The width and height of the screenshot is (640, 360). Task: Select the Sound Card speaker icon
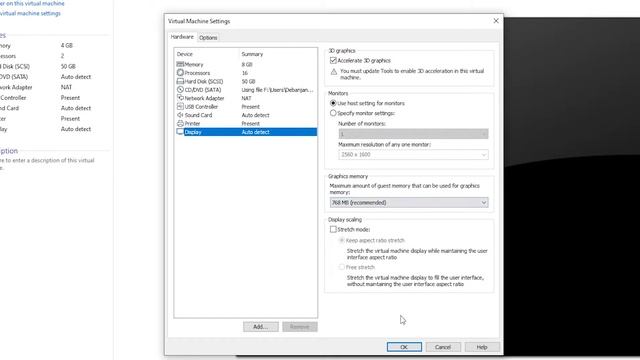tap(180, 115)
